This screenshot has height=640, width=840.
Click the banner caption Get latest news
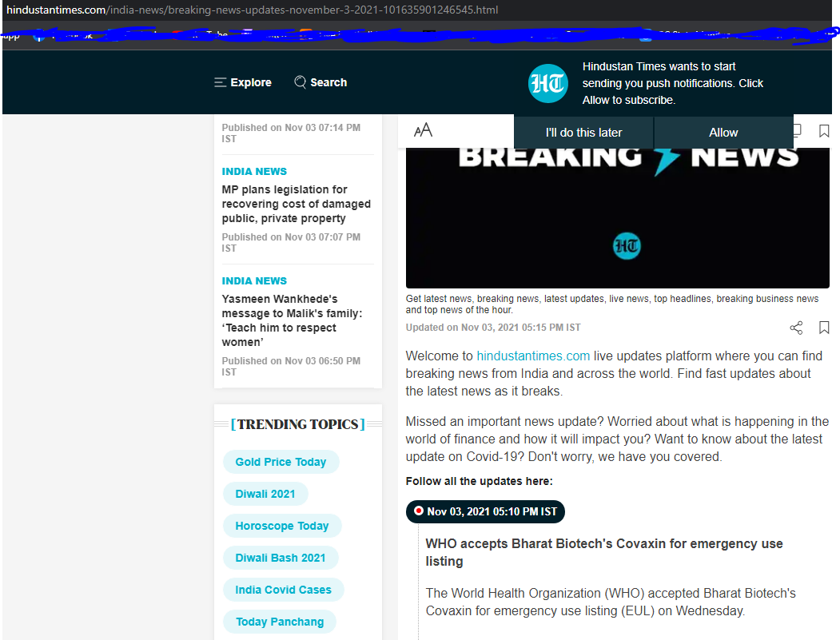611,304
